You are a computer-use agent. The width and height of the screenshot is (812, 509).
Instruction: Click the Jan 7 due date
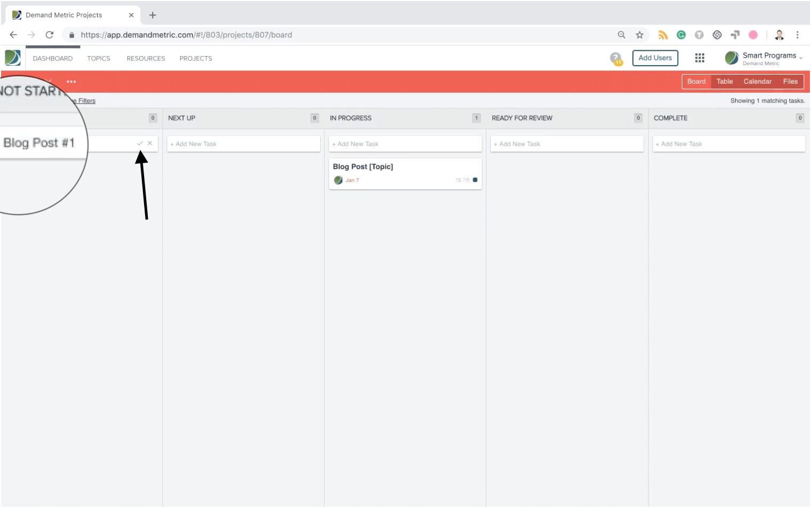[x=352, y=180]
